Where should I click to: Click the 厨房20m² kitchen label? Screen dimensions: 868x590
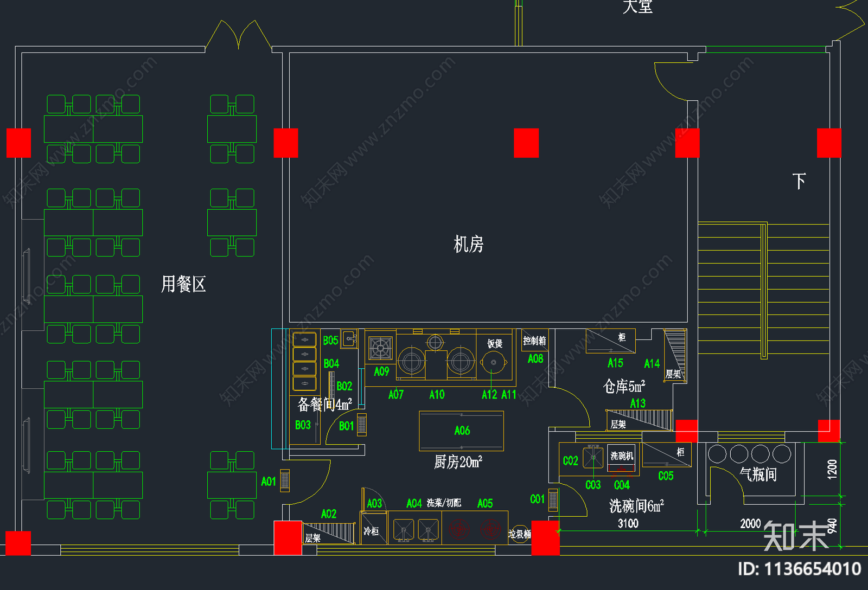click(458, 461)
